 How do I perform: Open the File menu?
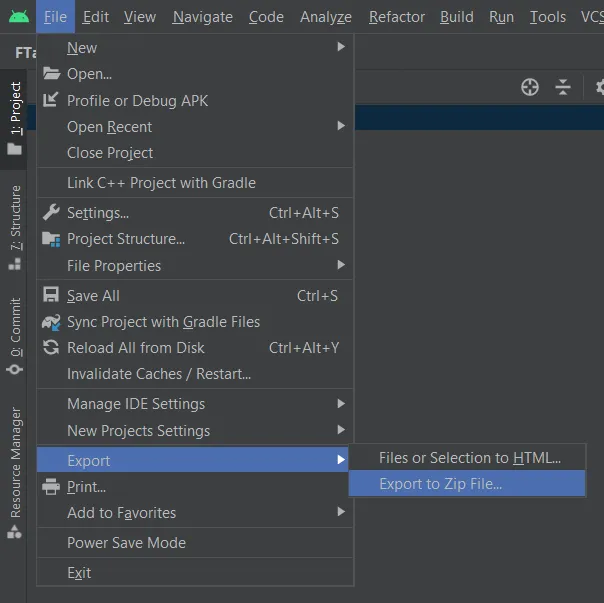(x=55, y=17)
